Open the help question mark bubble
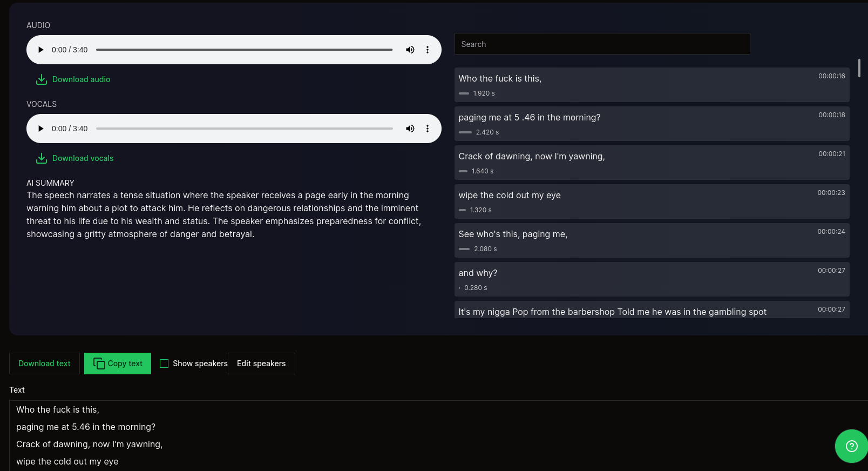The image size is (868, 471). click(851, 446)
